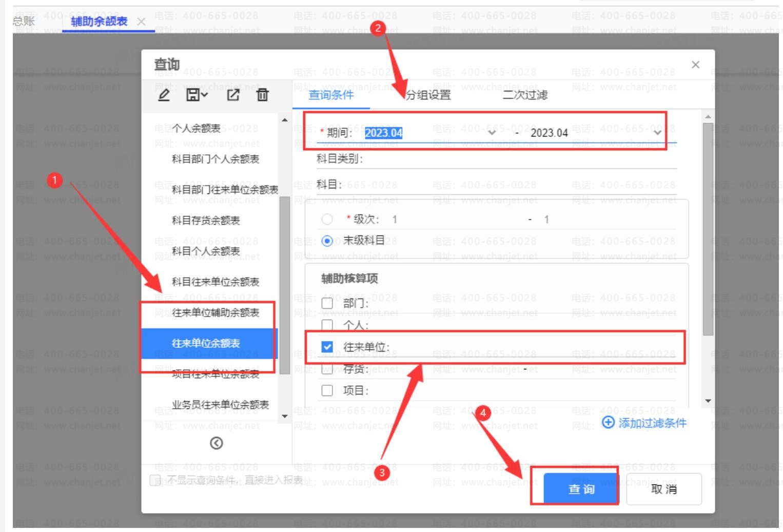
Task: Check the 存货 checkbox
Action: tap(327, 369)
